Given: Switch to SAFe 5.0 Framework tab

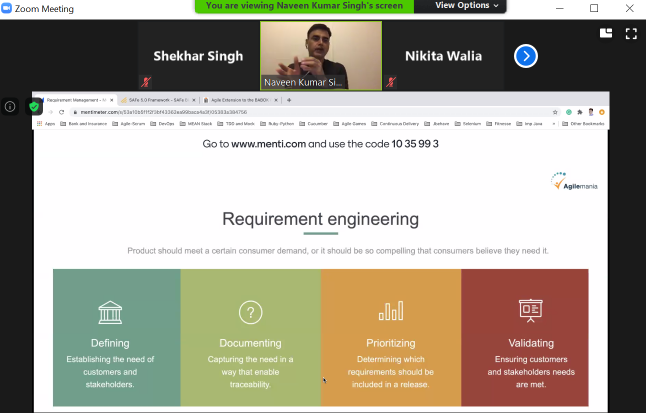Looking at the screenshot, I should [159, 100].
